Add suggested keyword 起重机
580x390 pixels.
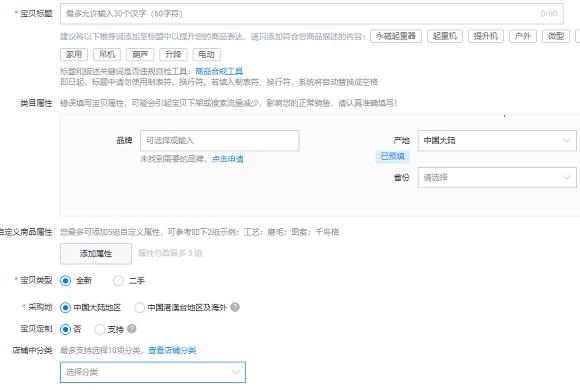(x=445, y=36)
